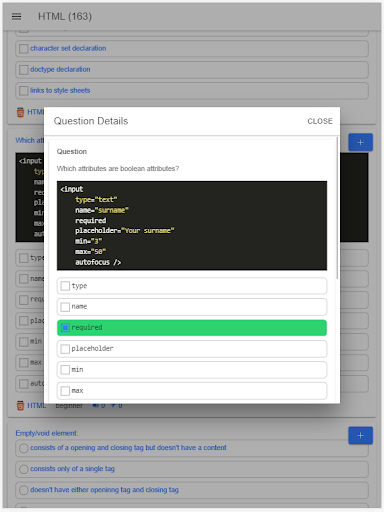Click the 'required' answer row

pyautogui.click(x=192, y=328)
